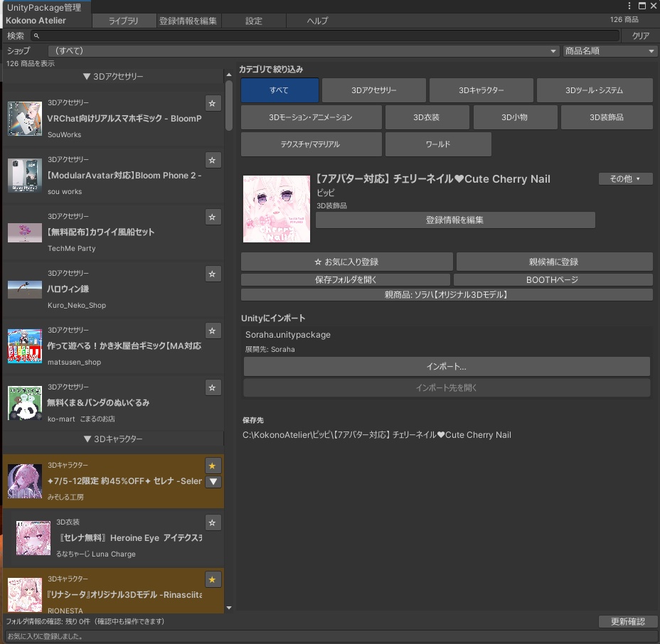Click the search input field

[325, 36]
